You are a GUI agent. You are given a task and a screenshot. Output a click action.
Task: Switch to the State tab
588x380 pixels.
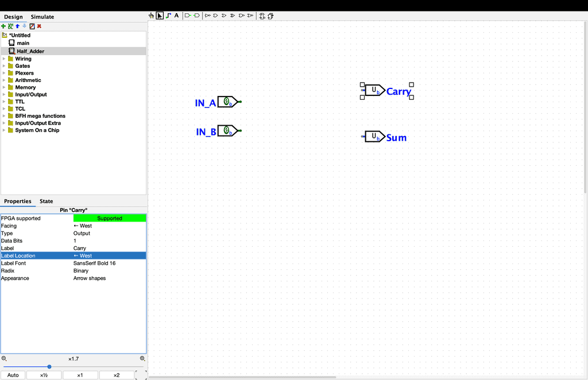click(46, 201)
